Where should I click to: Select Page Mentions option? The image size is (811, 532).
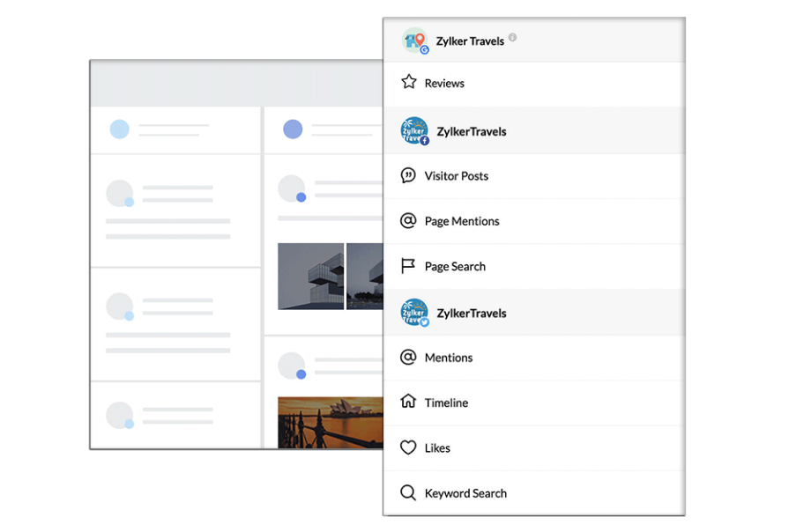pyautogui.click(x=534, y=221)
